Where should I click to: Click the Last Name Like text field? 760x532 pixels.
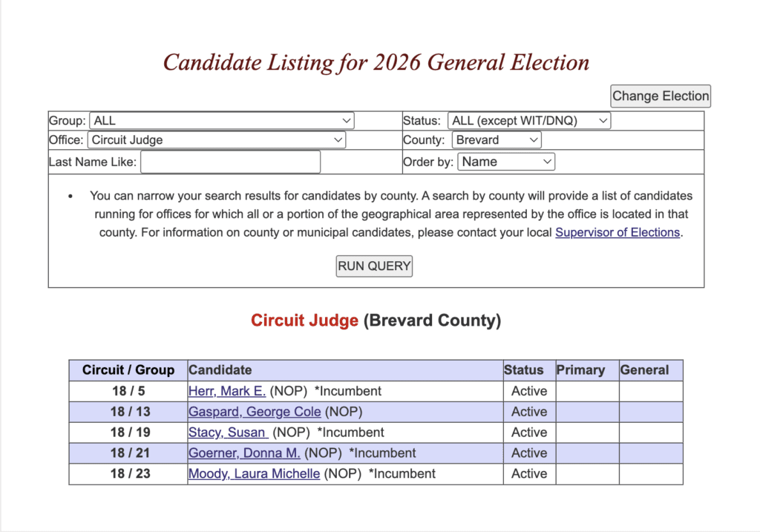coord(230,162)
